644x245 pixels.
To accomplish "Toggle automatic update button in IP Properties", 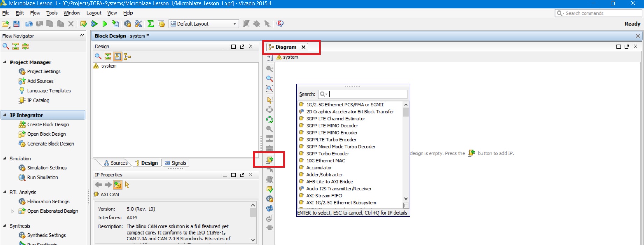I will [x=117, y=185].
